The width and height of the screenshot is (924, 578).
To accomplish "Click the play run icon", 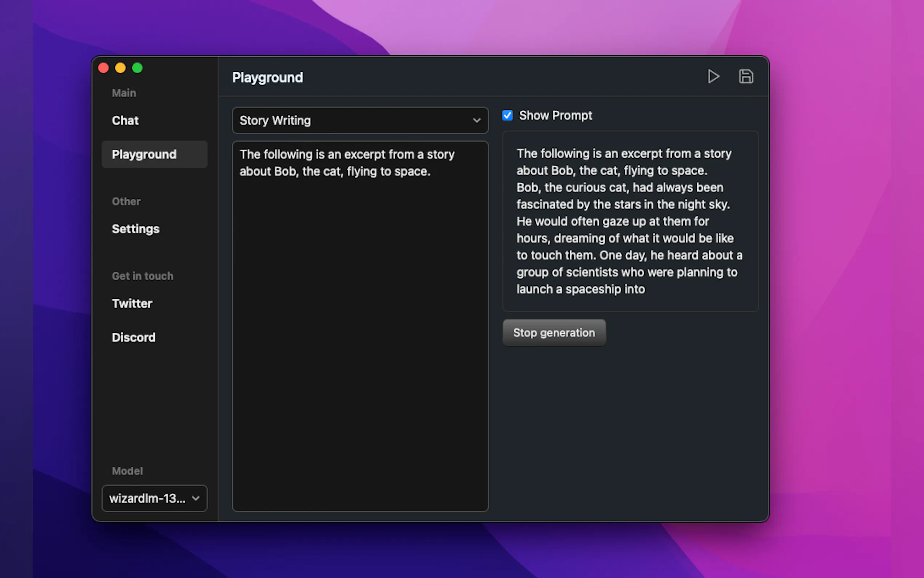I will point(713,77).
